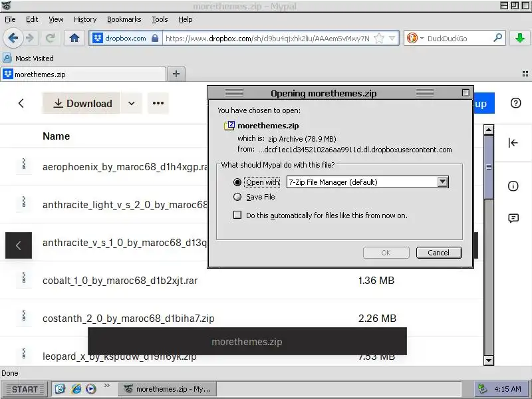Click the browser forward arrow
This screenshot has height=399, width=532.
pyautogui.click(x=30, y=38)
